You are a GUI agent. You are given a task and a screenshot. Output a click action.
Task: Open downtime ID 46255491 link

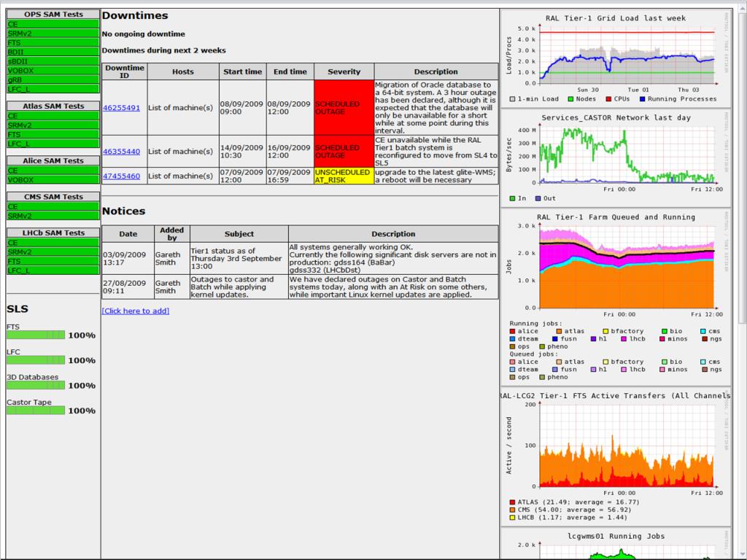(x=122, y=108)
